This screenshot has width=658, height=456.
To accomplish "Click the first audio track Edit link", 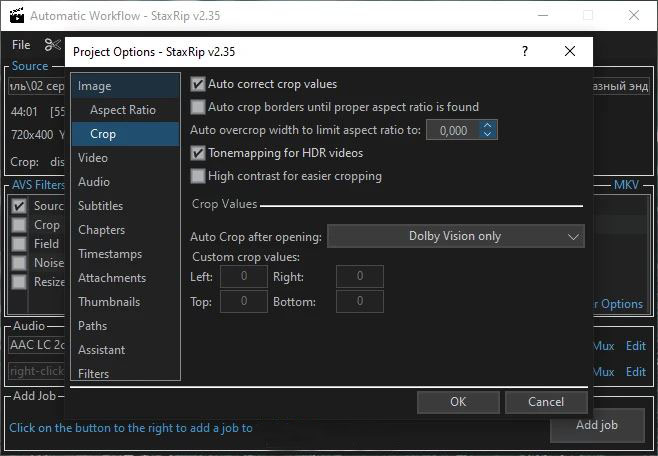I will (x=636, y=346).
